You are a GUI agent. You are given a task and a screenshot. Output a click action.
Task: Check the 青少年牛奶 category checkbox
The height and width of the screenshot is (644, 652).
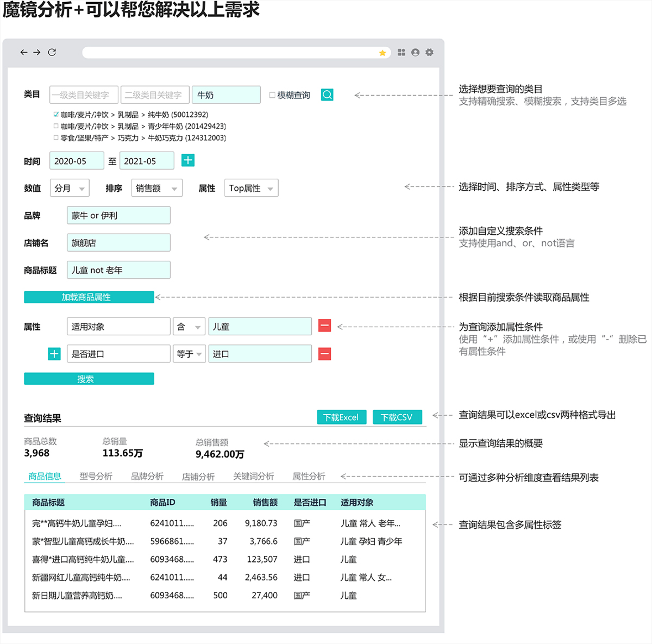56,126
